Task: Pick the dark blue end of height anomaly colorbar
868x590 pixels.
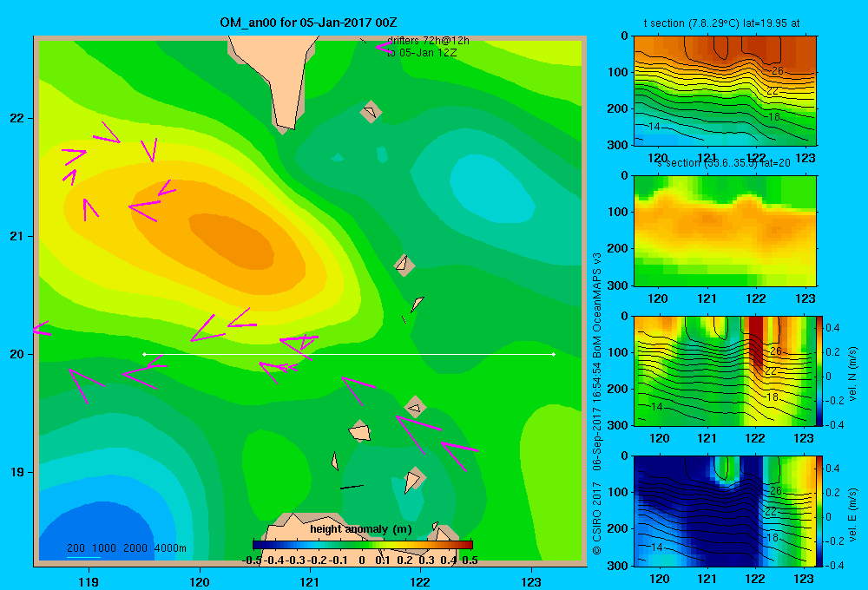Action: click(x=259, y=545)
